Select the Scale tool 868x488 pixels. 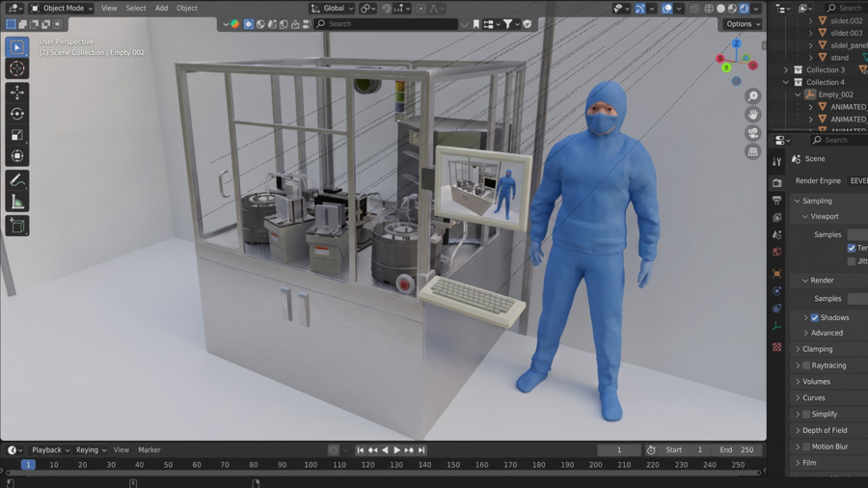click(16, 135)
